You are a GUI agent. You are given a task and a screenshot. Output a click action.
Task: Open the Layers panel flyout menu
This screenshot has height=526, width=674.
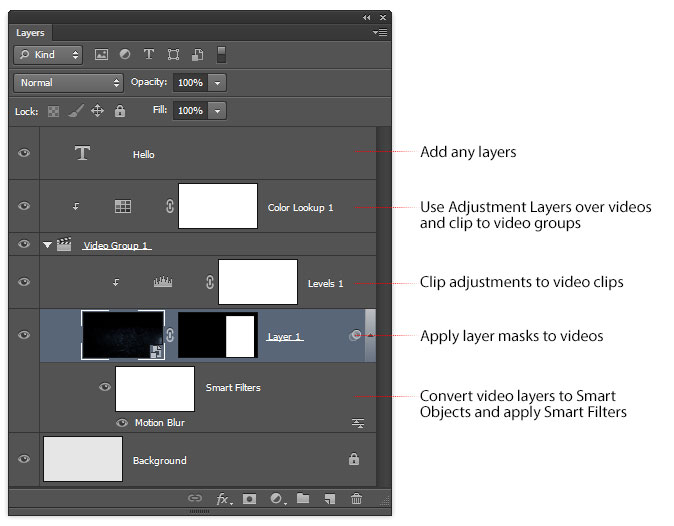tap(380, 33)
